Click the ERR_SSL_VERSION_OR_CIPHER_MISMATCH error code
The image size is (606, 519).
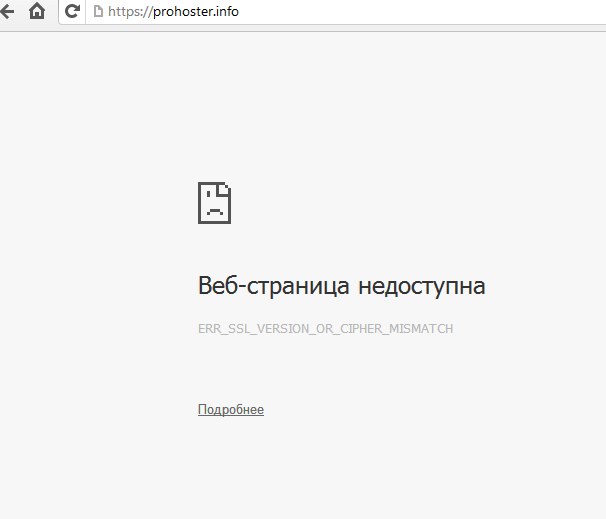[x=326, y=329]
